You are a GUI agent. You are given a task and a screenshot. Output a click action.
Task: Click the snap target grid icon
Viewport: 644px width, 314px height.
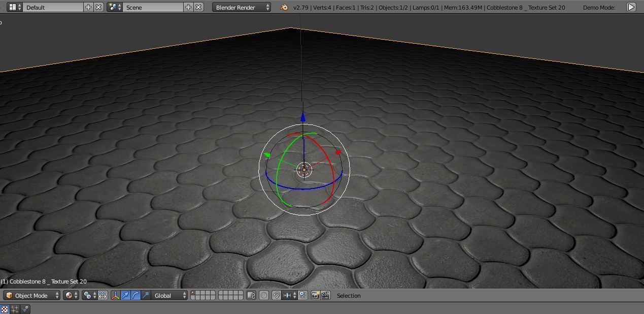[303, 295]
